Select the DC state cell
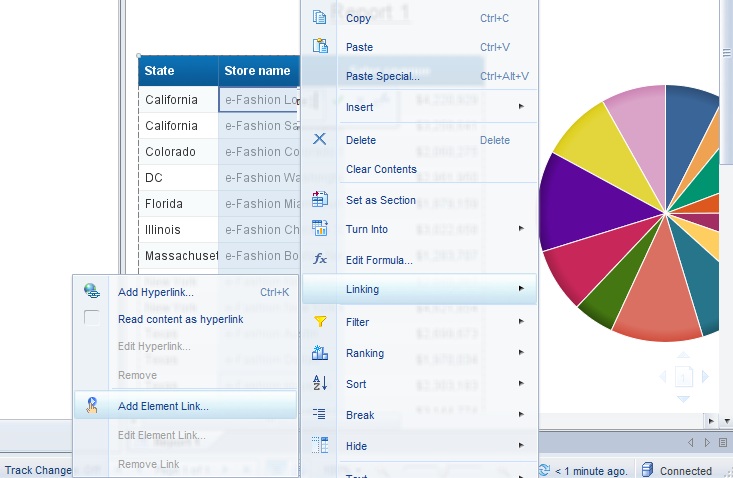This screenshot has width=733, height=478. pyautogui.click(x=178, y=178)
